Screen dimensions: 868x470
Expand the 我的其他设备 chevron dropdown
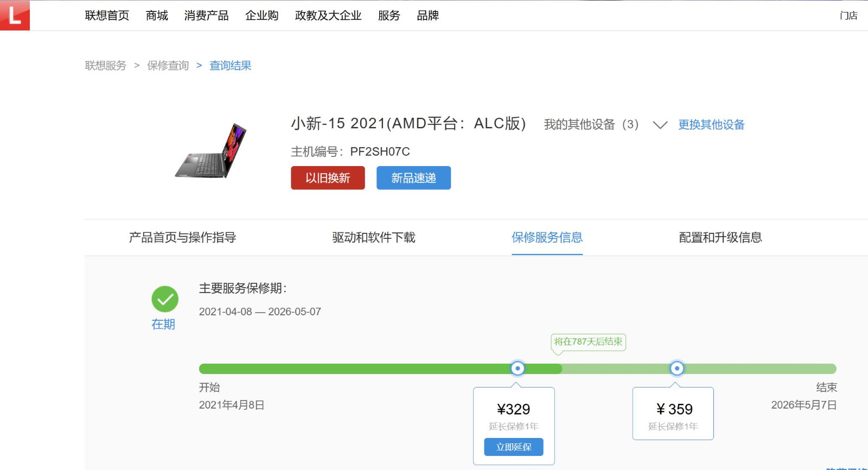[x=660, y=125]
